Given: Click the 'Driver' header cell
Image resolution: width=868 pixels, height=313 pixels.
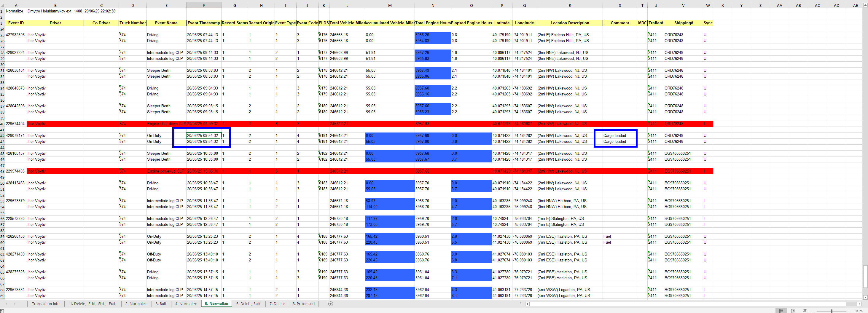Looking at the screenshot, I should pyautogui.click(x=55, y=23).
